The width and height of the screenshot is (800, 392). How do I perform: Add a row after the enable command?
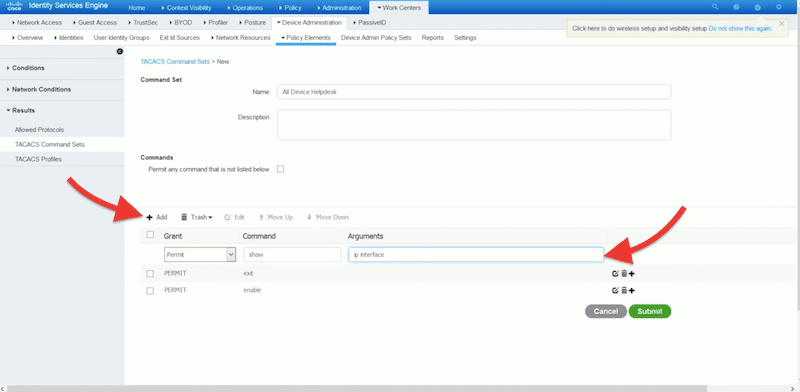(x=632, y=290)
